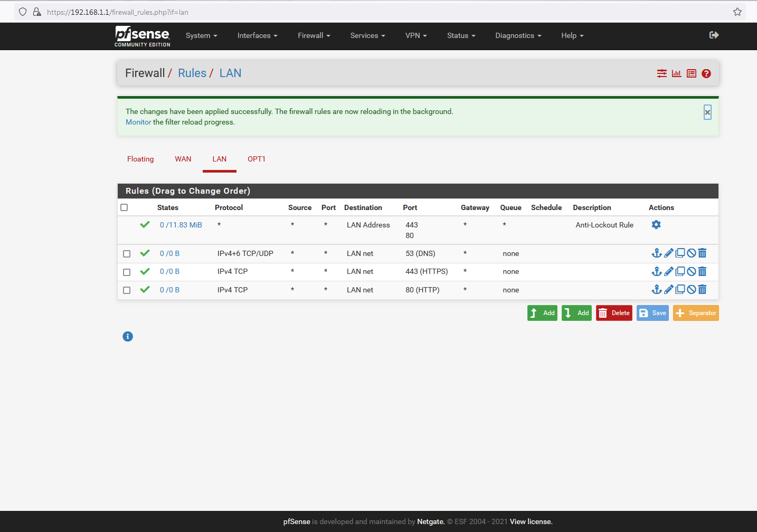Check the 53 (DNS) rule checkbox
The image size is (757, 532).
click(x=127, y=254)
